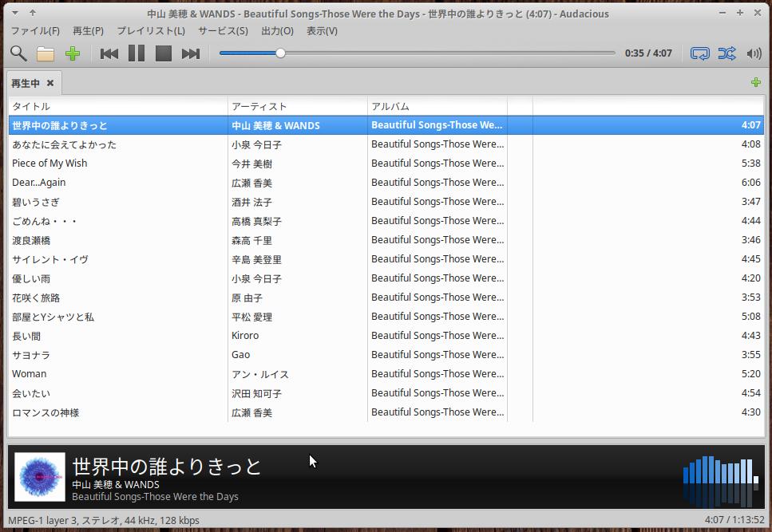
Task: Toggle shuffle mode
Action: [x=726, y=53]
